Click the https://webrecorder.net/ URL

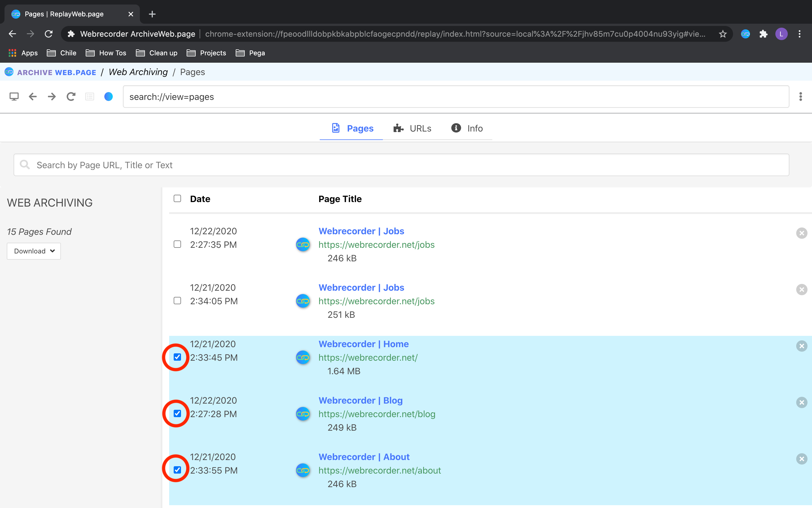368,358
